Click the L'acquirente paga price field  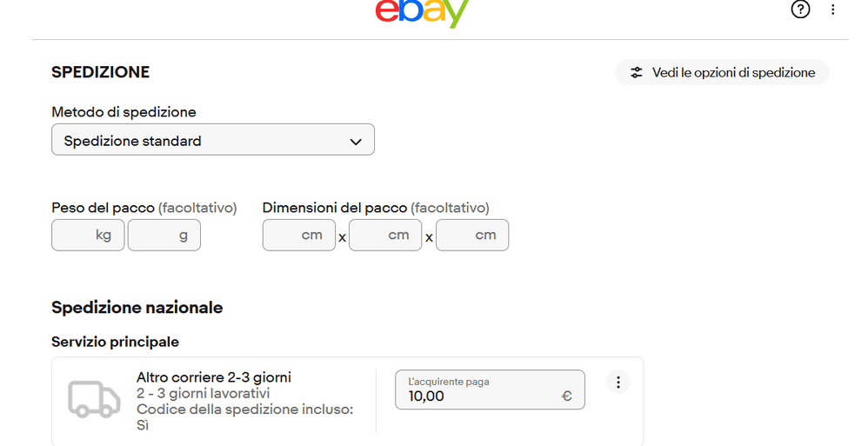pyautogui.click(x=490, y=389)
